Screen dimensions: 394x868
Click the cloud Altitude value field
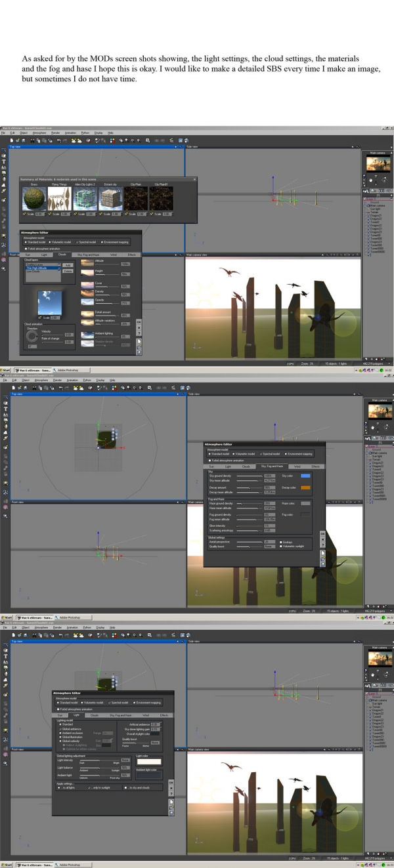coord(125,264)
